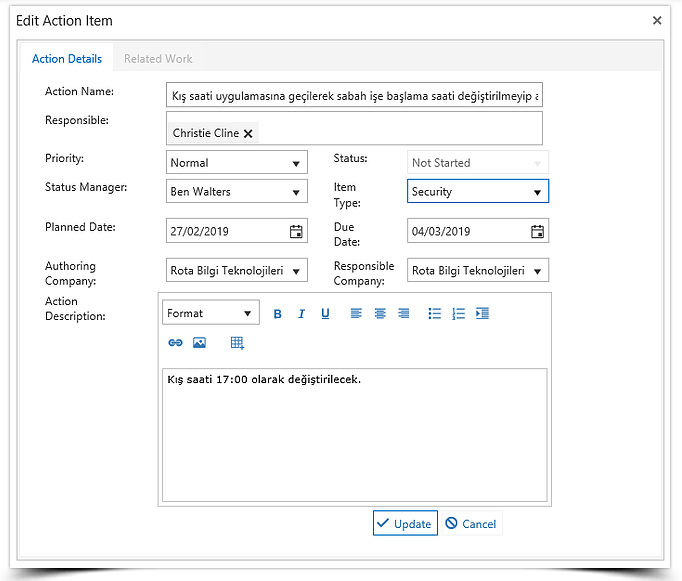This screenshot has height=581, width=682.
Task: Insert a bulleted list
Action: pos(435,314)
